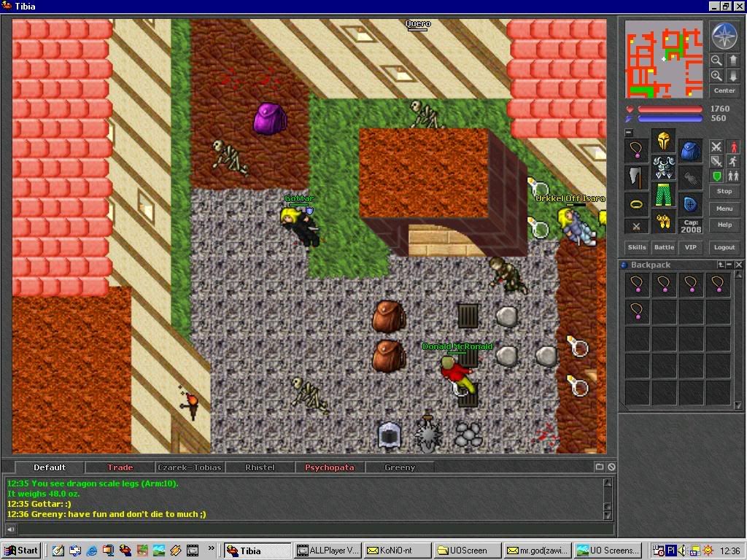Move minimap view one floor up
The width and height of the screenshot is (747, 560).
[732, 61]
